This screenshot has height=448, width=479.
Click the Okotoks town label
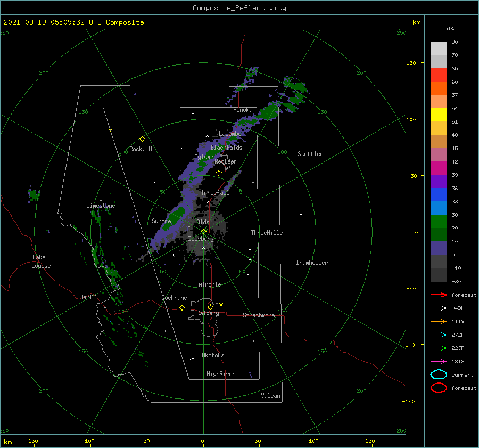click(x=213, y=355)
